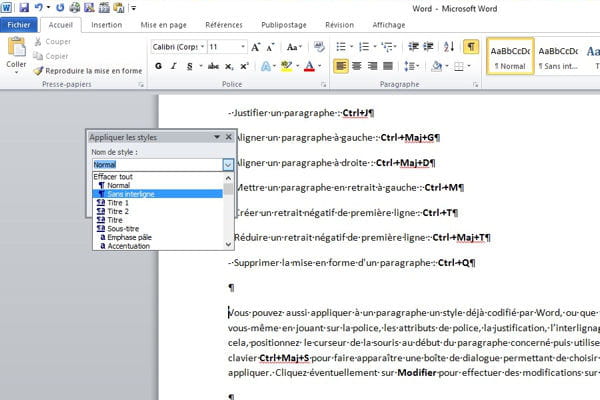This screenshot has width=600, height=400.
Task: Open the Presse-papiers dialog launcher
Action: pyautogui.click(x=141, y=85)
